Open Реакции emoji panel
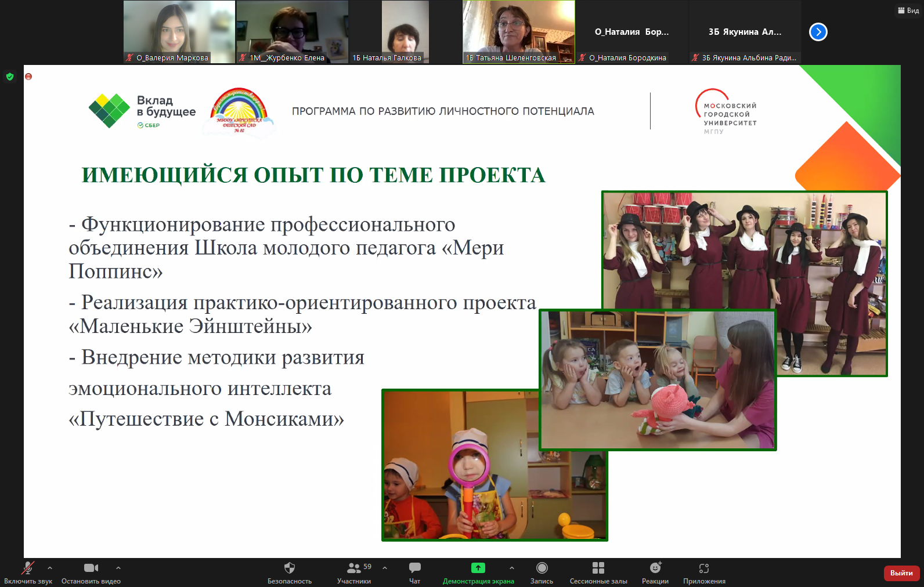The width and height of the screenshot is (924, 587). coord(655,572)
